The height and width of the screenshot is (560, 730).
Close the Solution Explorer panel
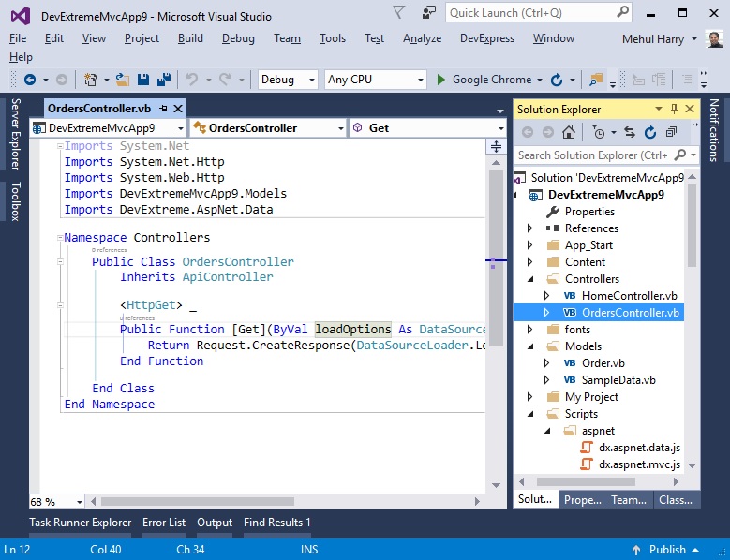tap(690, 109)
